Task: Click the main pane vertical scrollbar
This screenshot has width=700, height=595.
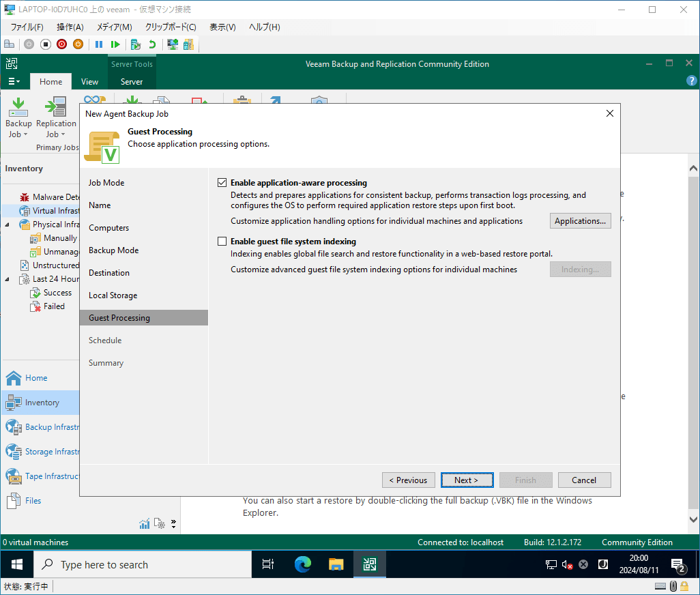Action: [x=693, y=344]
